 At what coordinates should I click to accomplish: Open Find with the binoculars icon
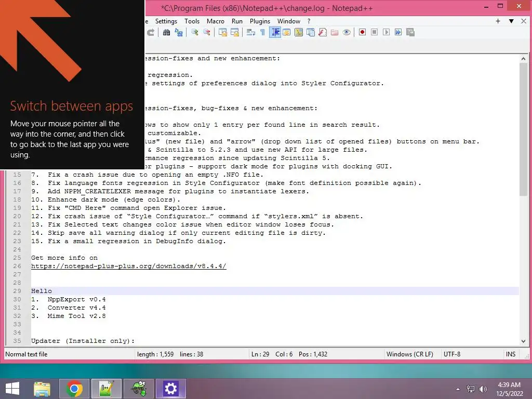(x=166, y=32)
